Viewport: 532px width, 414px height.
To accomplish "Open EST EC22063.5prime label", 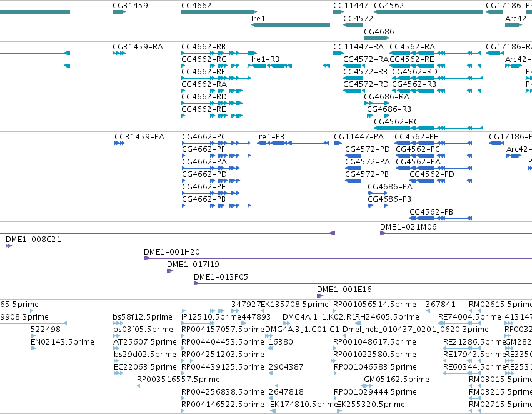I will click(x=145, y=367).
